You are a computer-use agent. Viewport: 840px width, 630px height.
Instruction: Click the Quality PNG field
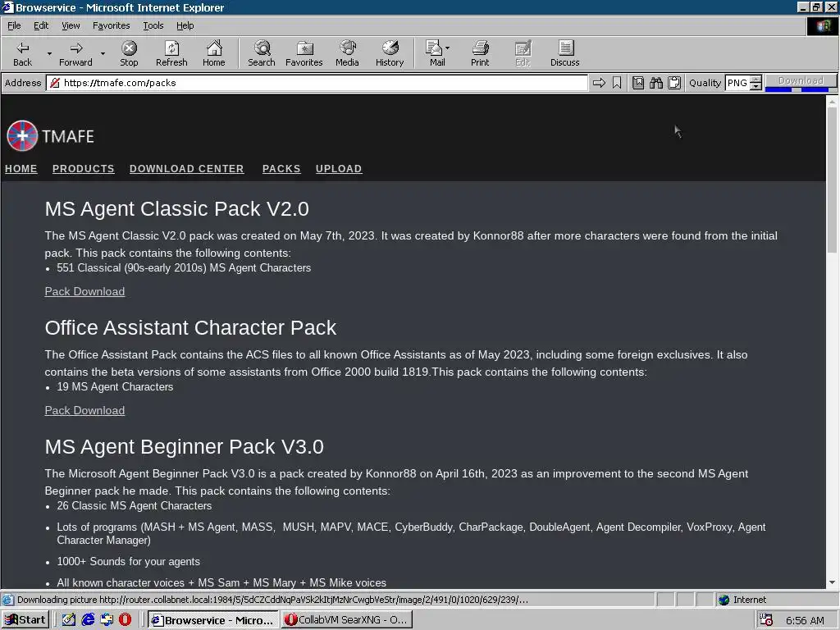point(737,83)
